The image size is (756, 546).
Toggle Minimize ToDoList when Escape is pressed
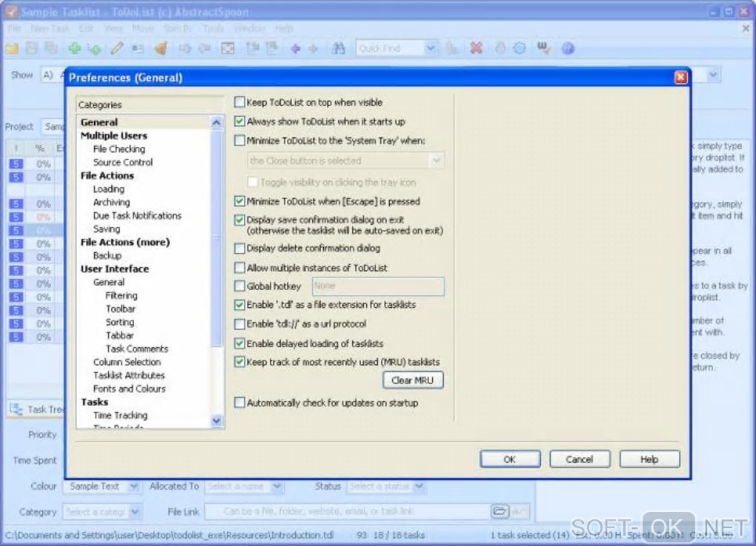(x=239, y=201)
